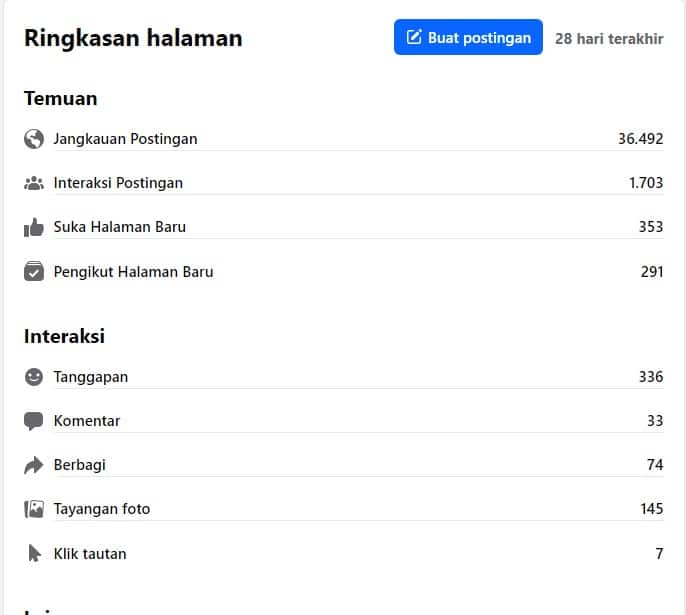Click the reactions value 336

click(651, 377)
